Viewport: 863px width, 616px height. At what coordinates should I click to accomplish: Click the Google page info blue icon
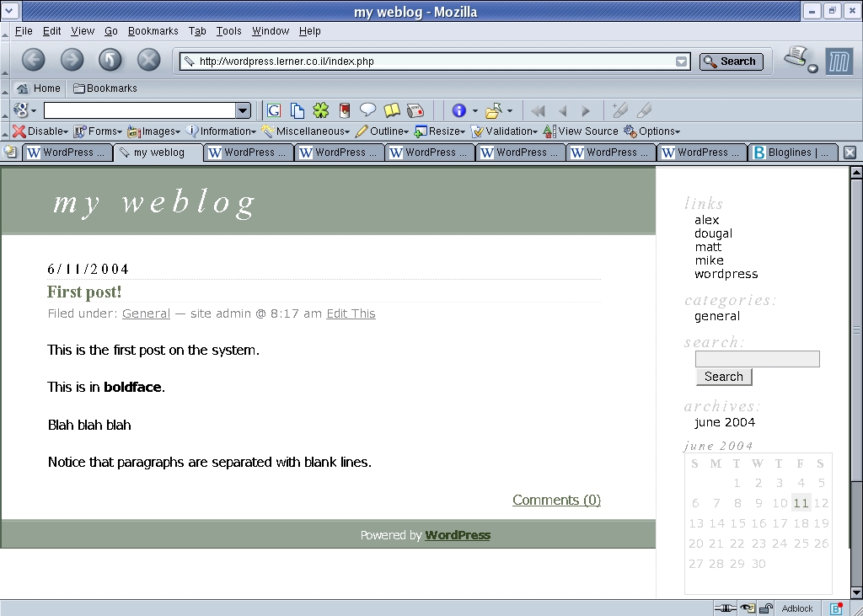click(458, 110)
